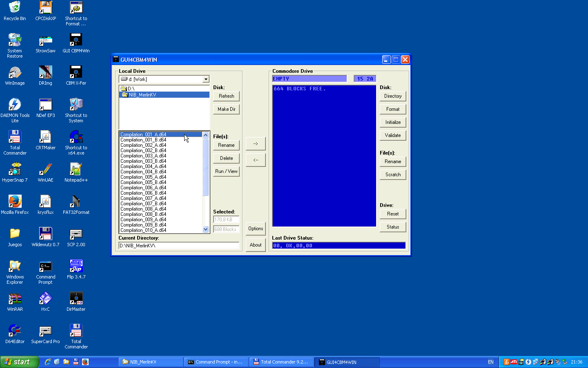Click the drive Status button
588x368 pixels.
[x=393, y=227]
